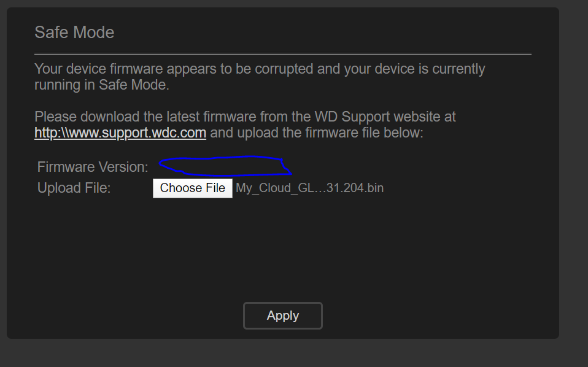Click the gray background below the dialog

coord(282,353)
